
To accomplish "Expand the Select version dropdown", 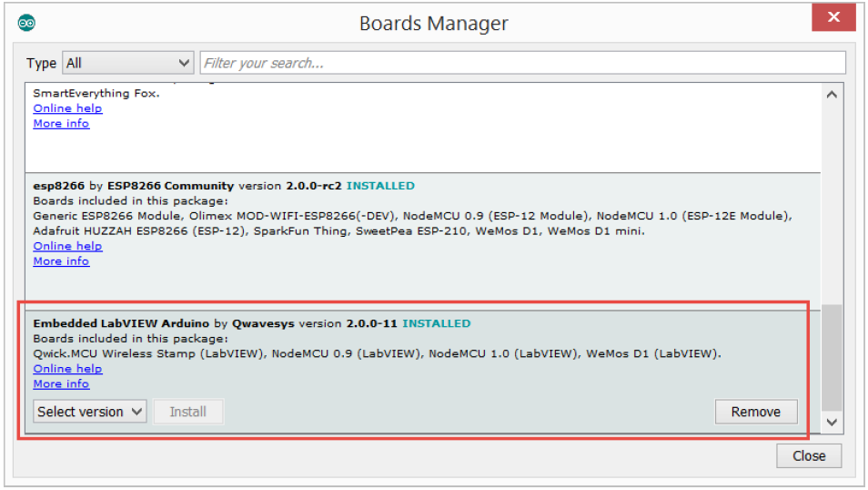I will [x=89, y=412].
